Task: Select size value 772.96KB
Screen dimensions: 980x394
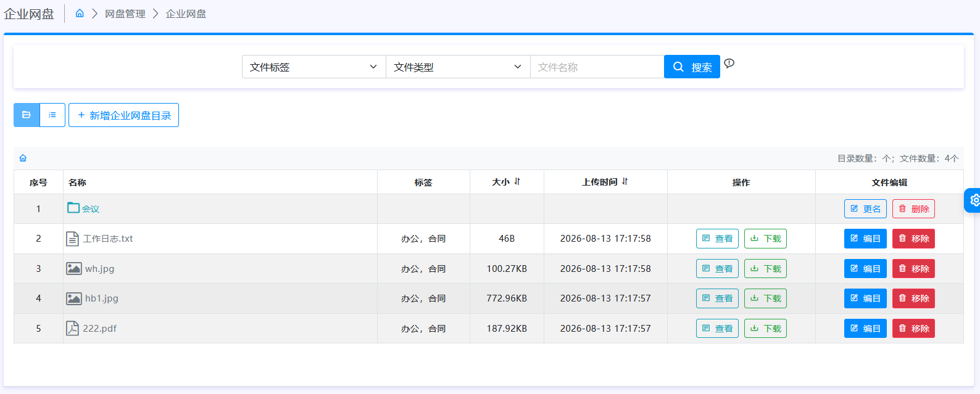Action: click(507, 298)
